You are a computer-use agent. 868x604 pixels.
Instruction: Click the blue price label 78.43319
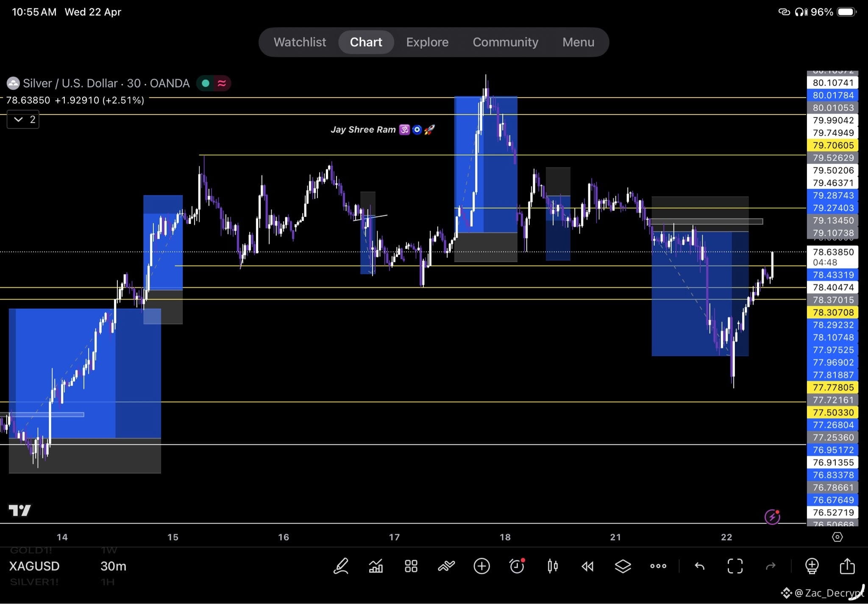pyautogui.click(x=833, y=275)
